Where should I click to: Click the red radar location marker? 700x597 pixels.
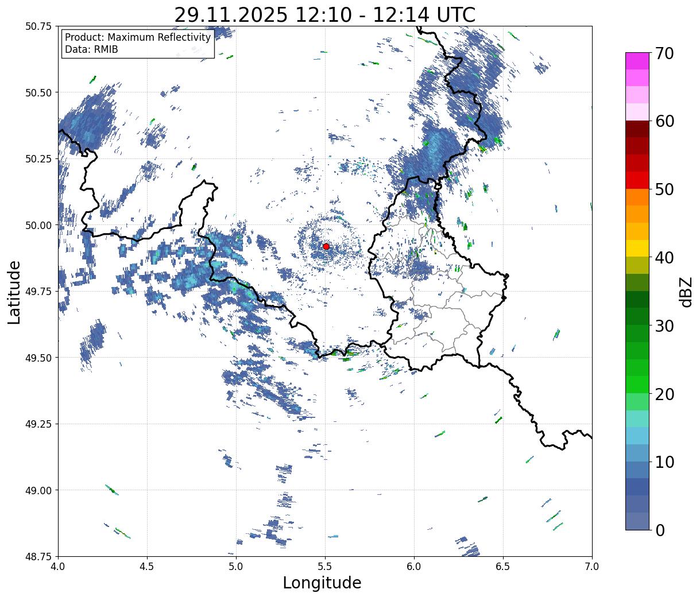click(326, 246)
